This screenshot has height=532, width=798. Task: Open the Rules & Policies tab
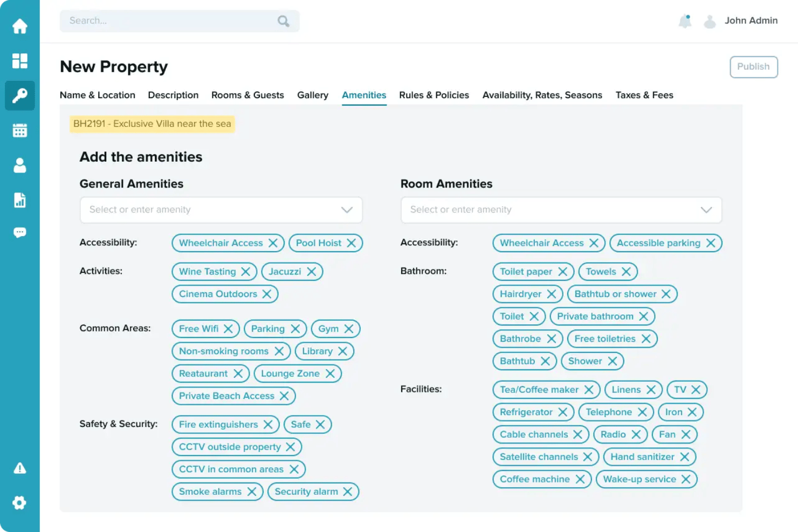click(434, 95)
